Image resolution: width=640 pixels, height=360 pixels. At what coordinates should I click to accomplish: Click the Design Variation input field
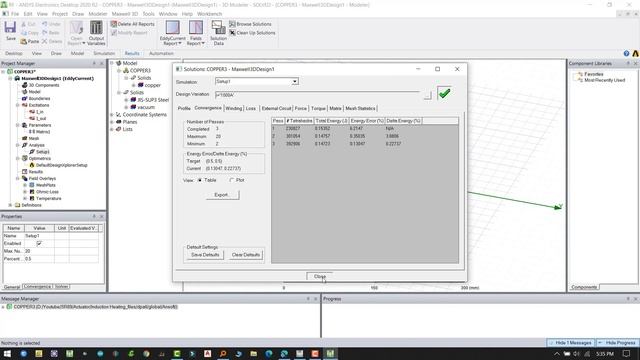[317, 95]
